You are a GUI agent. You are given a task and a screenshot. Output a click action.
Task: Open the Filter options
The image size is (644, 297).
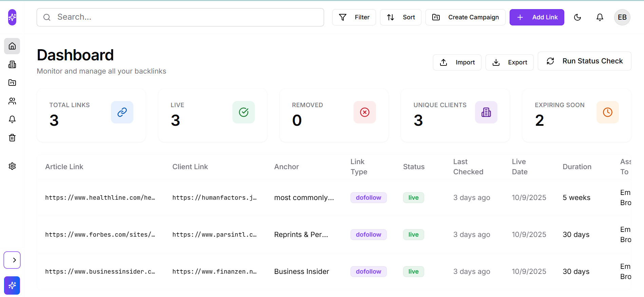354,17
